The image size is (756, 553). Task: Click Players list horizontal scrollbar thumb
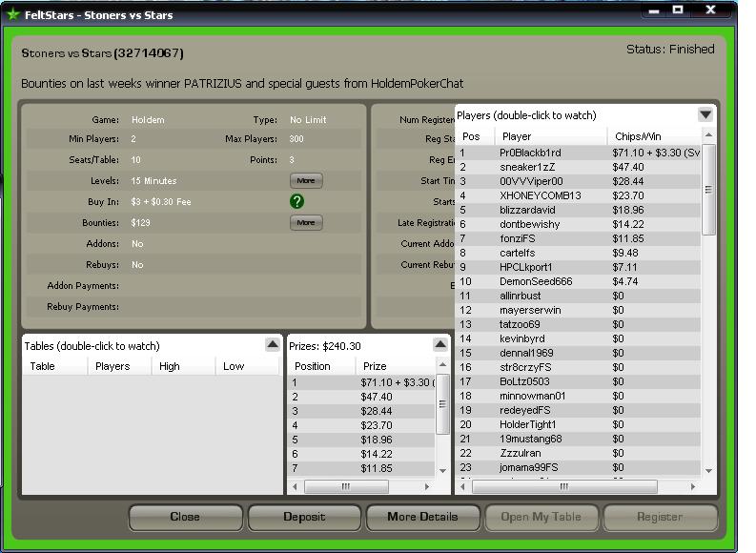point(564,487)
